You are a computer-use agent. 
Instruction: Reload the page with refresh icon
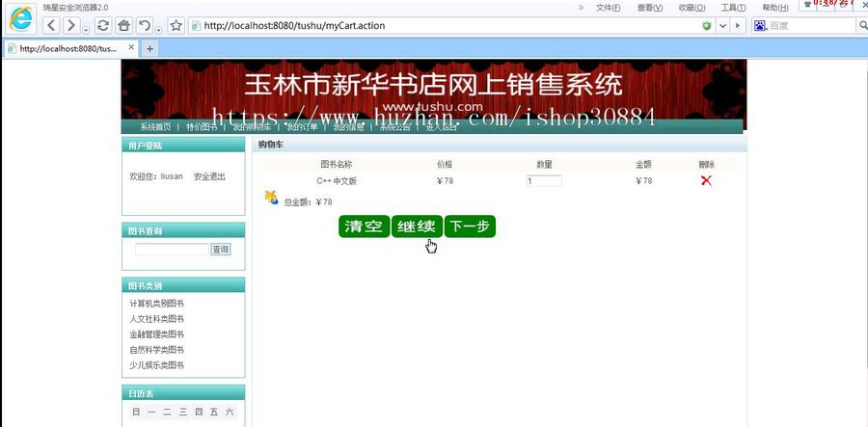tap(103, 25)
